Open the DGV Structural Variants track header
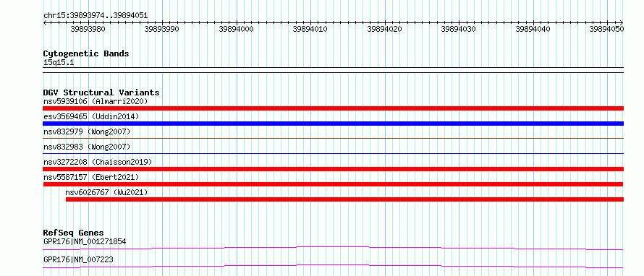644x276 pixels. coord(101,92)
